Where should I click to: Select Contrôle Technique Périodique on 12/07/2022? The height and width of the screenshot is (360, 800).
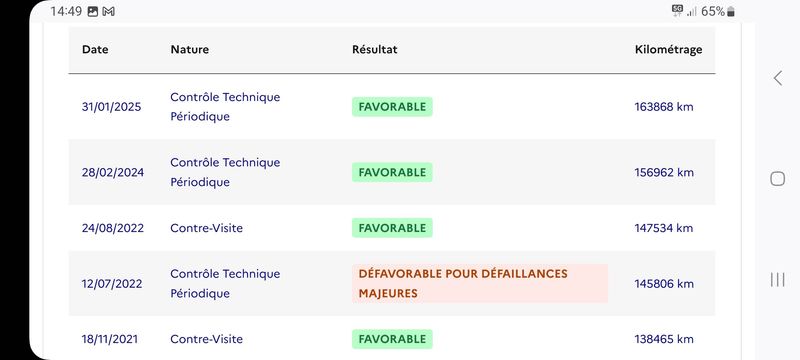pyautogui.click(x=225, y=284)
